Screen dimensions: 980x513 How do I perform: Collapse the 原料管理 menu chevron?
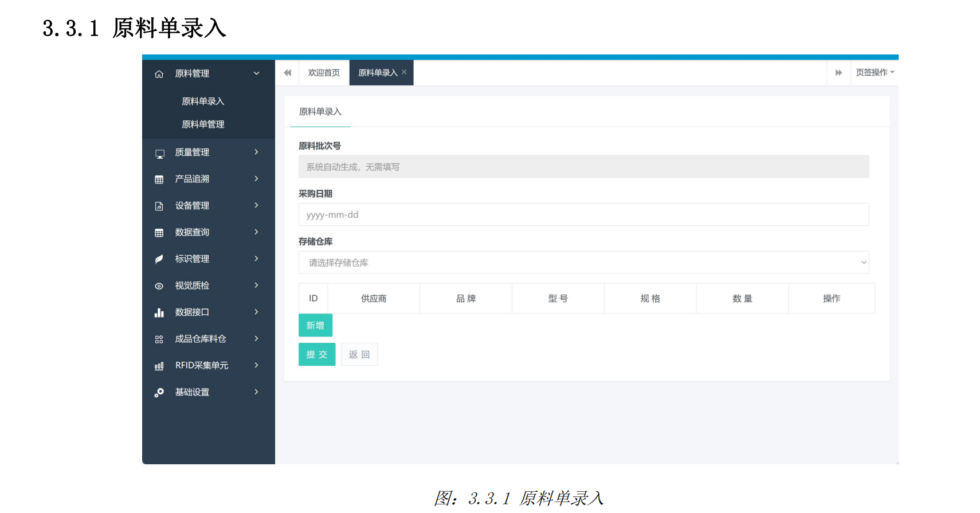(256, 73)
